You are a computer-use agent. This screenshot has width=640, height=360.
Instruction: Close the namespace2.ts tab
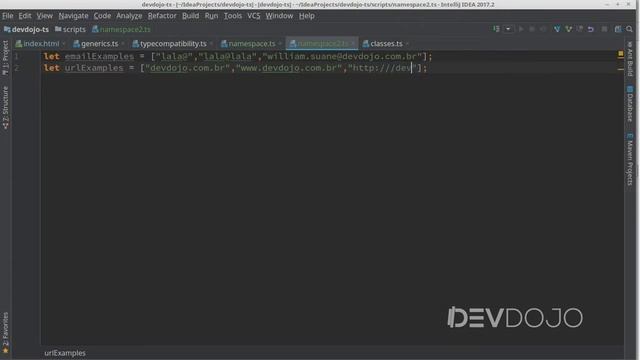click(353, 44)
